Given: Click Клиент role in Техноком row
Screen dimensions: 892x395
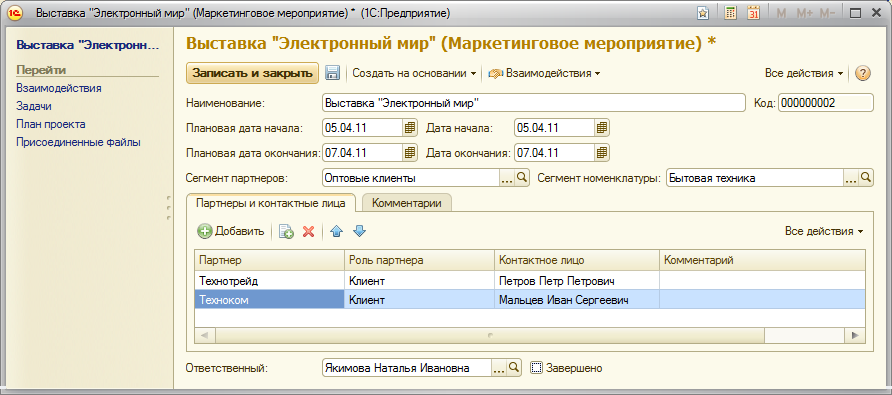Looking at the screenshot, I should (419, 299).
